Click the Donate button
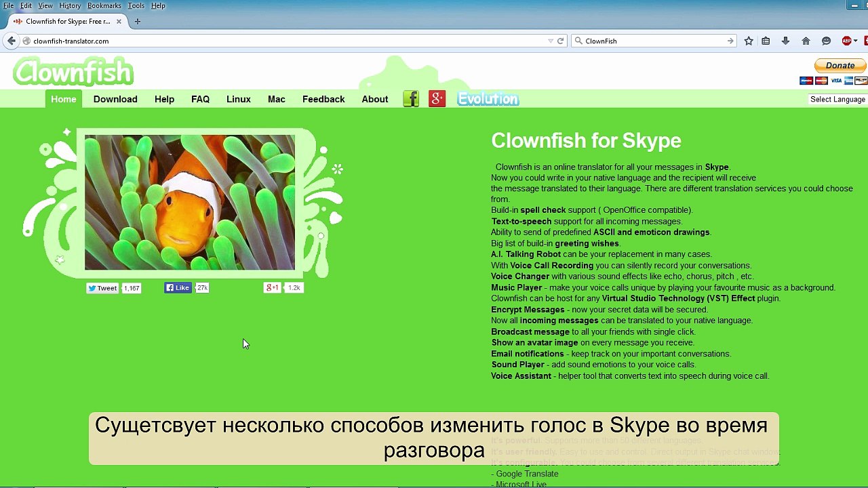This screenshot has width=868, height=488. (x=840, y=66)
